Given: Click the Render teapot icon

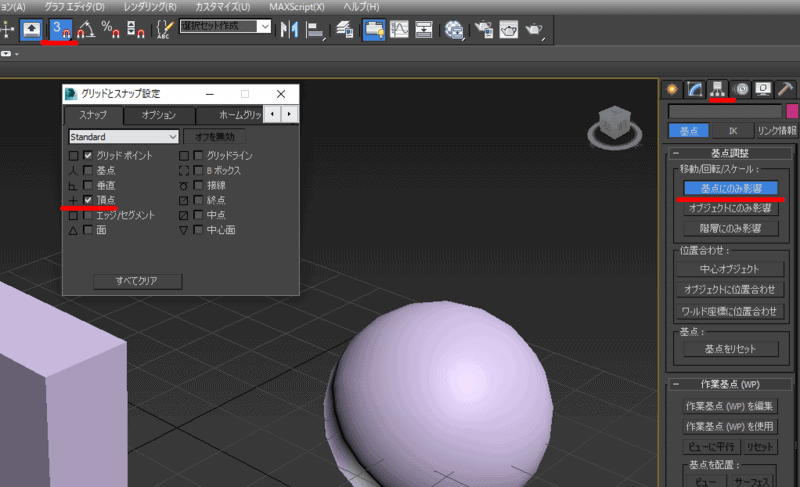Looking at the screenshot, I should (536, 29).
